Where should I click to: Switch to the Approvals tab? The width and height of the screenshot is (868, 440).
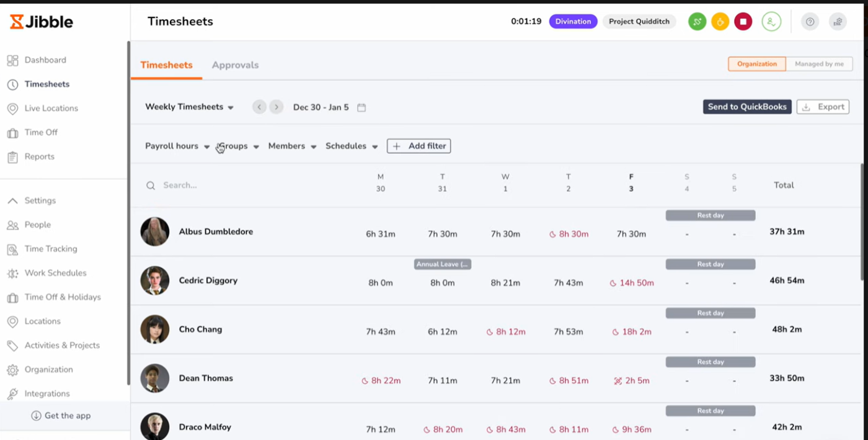235,65
